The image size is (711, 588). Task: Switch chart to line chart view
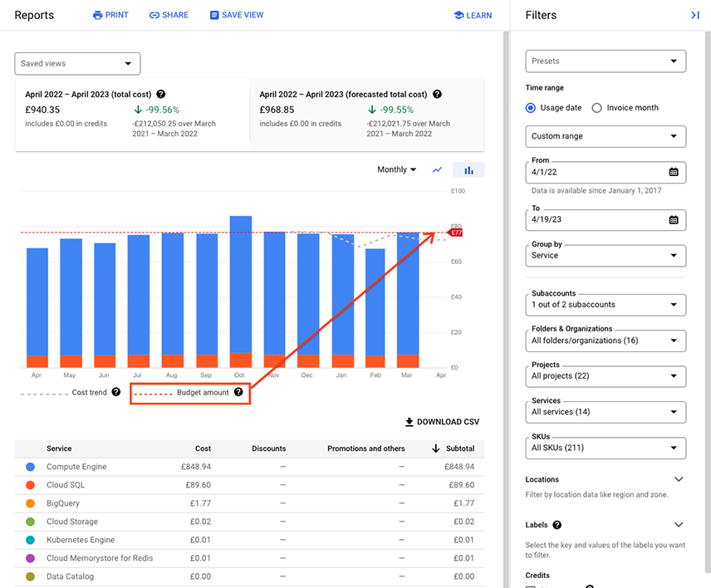(437, 169)
